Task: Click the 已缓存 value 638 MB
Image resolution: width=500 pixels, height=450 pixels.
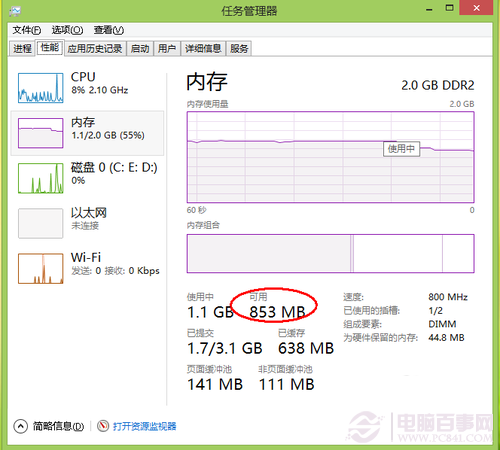Action: [x=306, y=349]
